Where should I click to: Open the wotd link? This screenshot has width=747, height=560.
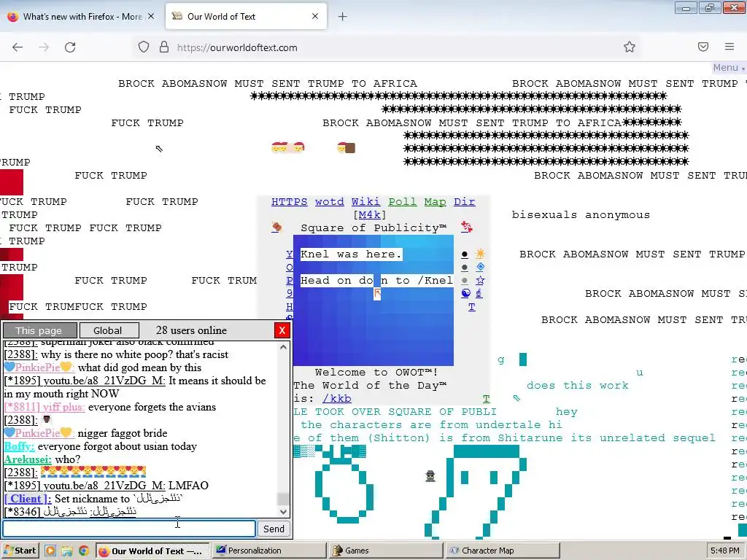tap(329, 201)
